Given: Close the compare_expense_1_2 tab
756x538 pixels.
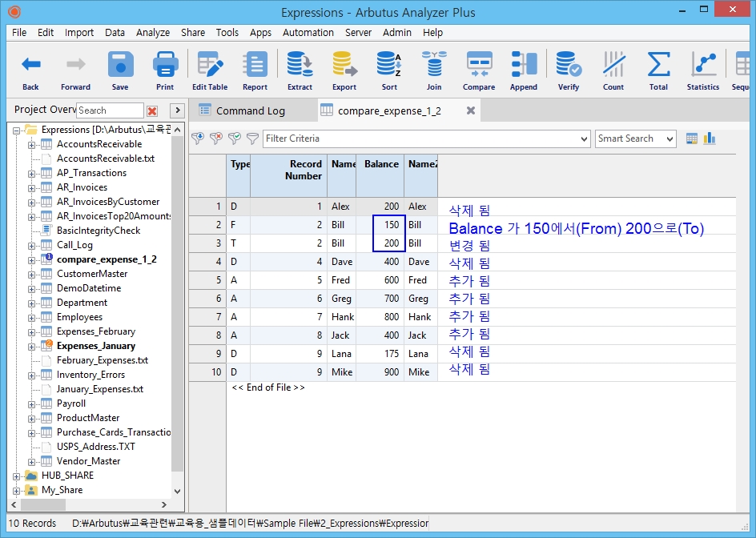Looking at the screenshot, I should [471, 110].
